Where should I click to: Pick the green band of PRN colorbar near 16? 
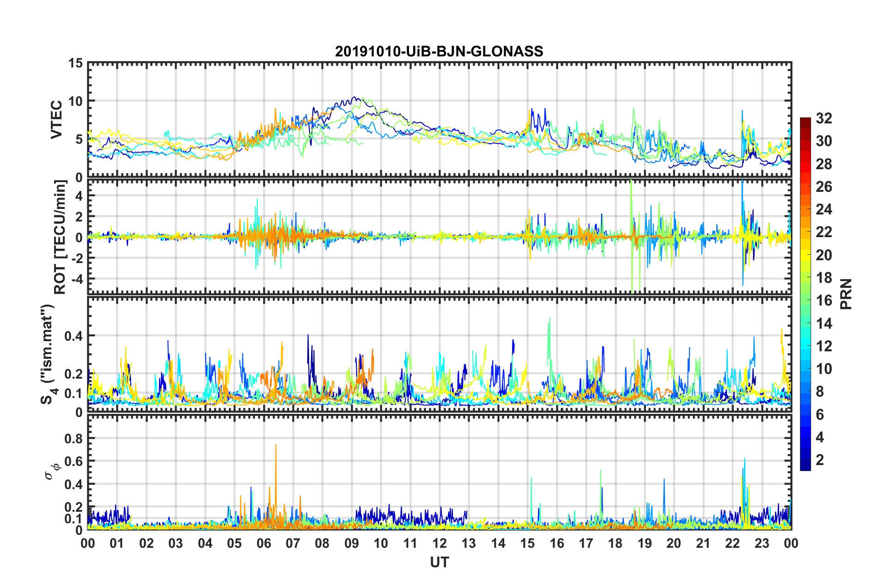pyautogui.click(x=806, y=300)
